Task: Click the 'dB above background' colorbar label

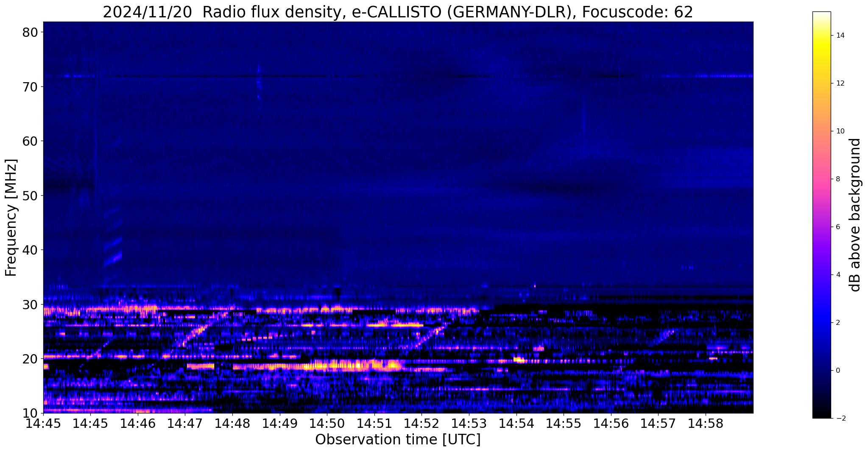Action: tap(855, 215)
